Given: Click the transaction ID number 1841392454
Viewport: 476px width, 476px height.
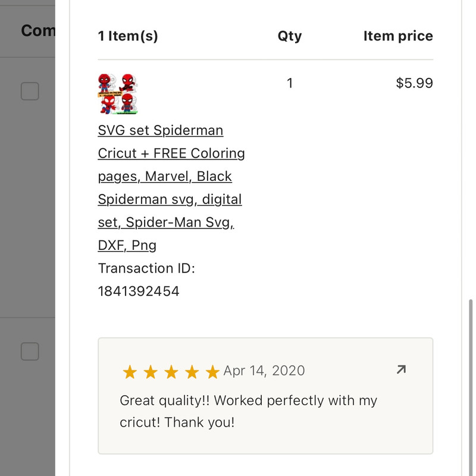Looking at the screenshot, I should (139, 291).
